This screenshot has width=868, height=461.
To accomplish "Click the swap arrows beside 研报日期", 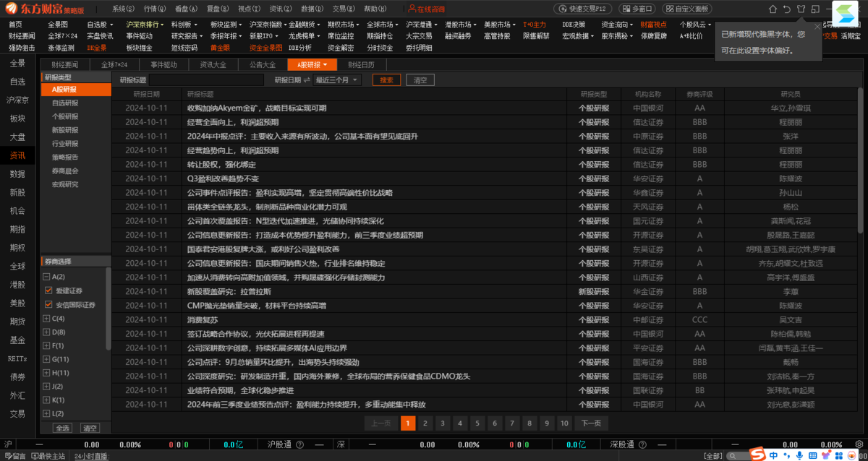I will coord(307,79).
